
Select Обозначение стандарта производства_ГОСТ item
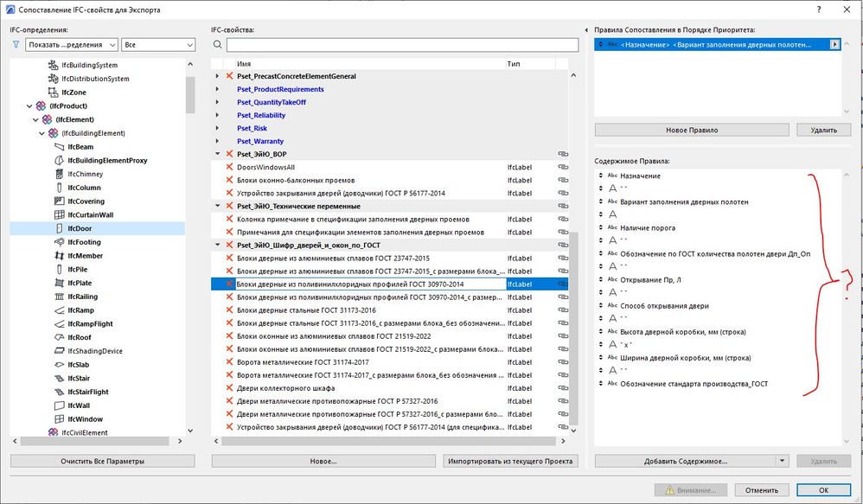click(x=694, y=384)
